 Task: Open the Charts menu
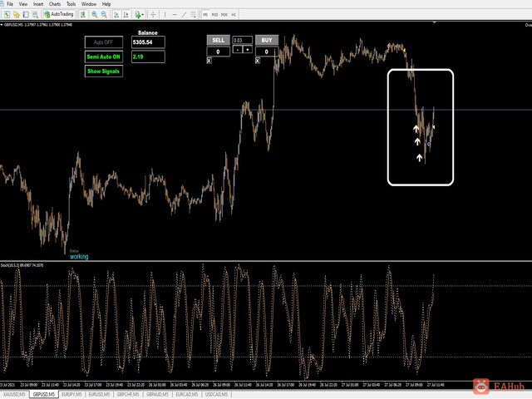[55, 4]
